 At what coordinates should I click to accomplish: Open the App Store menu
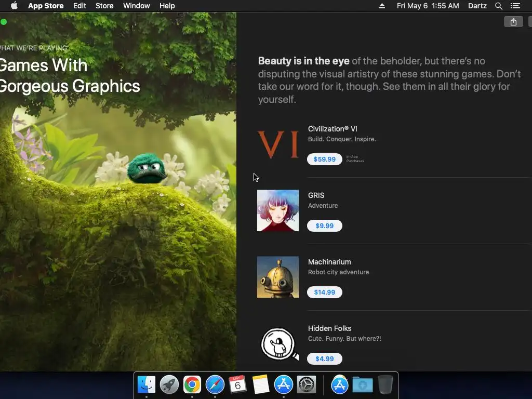point(46,6)
